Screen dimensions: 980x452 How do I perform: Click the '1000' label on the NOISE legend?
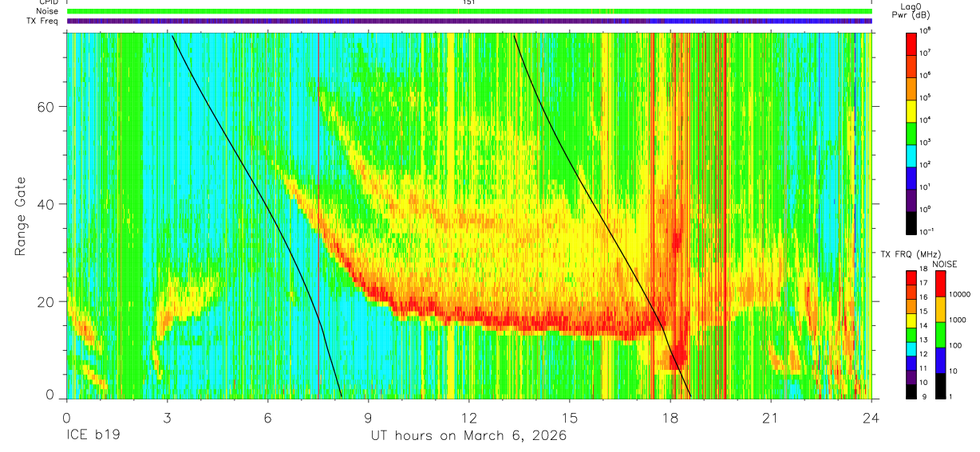pos(958,320)
